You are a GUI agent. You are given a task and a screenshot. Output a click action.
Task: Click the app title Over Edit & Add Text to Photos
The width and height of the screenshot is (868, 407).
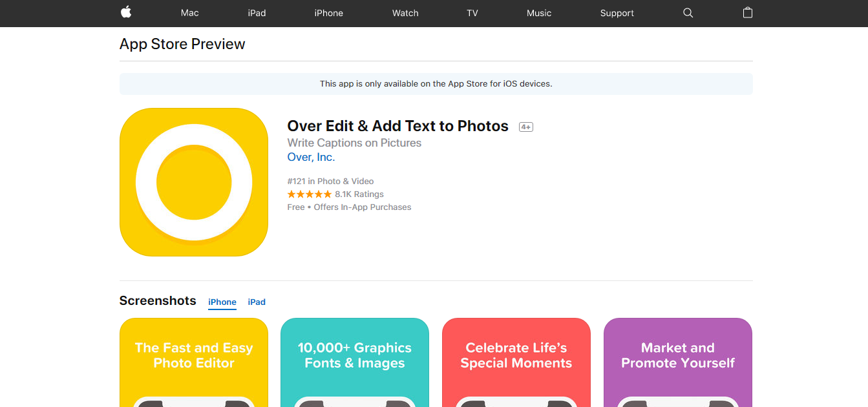tap(398, 126)
